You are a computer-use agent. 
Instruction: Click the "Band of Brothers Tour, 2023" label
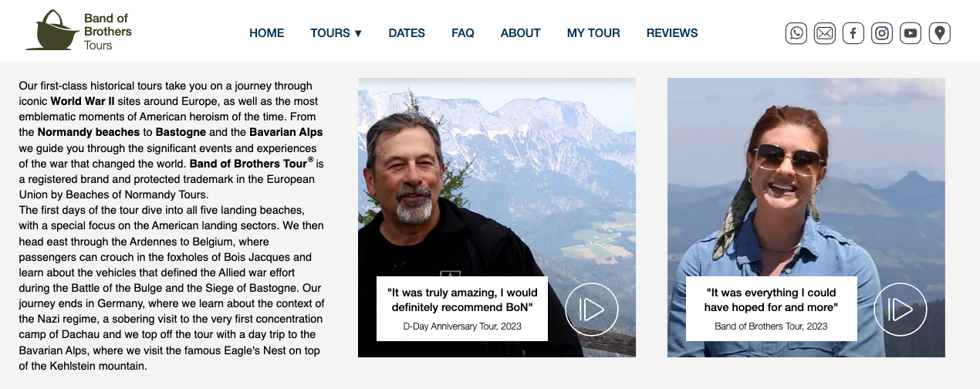pyautogui.click(x=771, y=326)
